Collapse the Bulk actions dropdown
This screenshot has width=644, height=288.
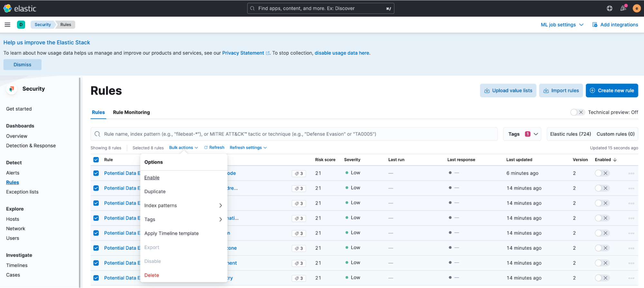point(183,148)
